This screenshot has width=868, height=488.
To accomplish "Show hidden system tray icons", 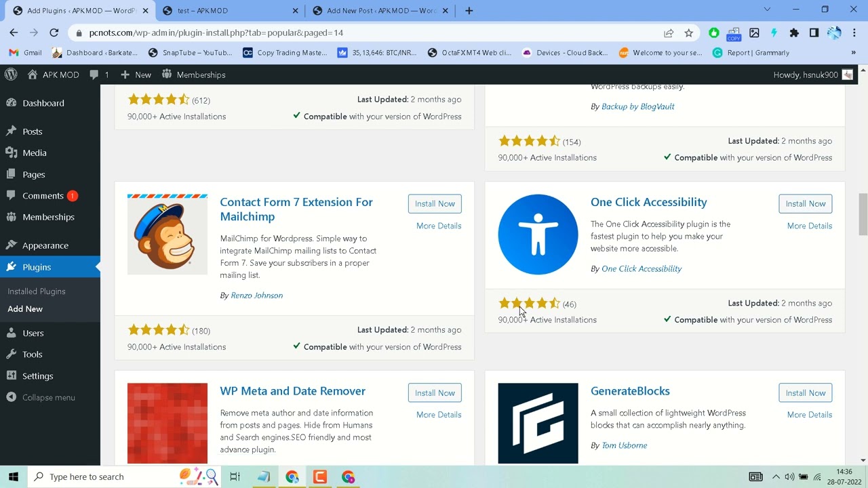I will pos(776,476).
